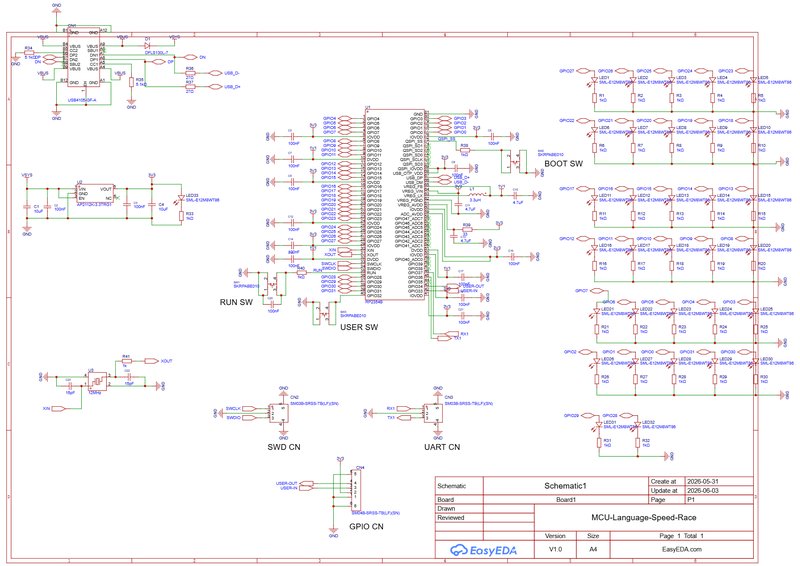Select the D1 diode symbol

[x=147, y=45]
